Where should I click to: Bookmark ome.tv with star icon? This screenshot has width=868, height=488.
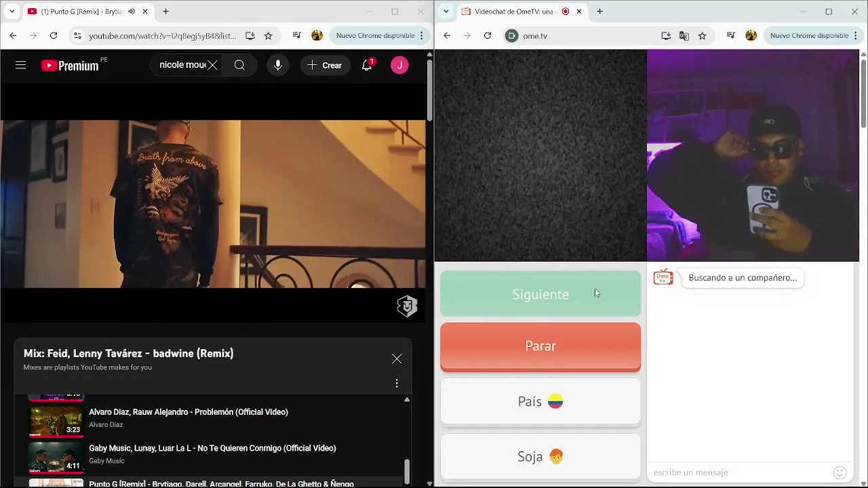pos(702,36)
